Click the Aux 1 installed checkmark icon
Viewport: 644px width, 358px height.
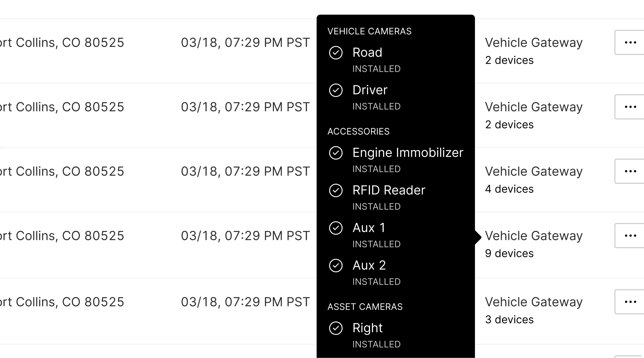tap(335, 228)
